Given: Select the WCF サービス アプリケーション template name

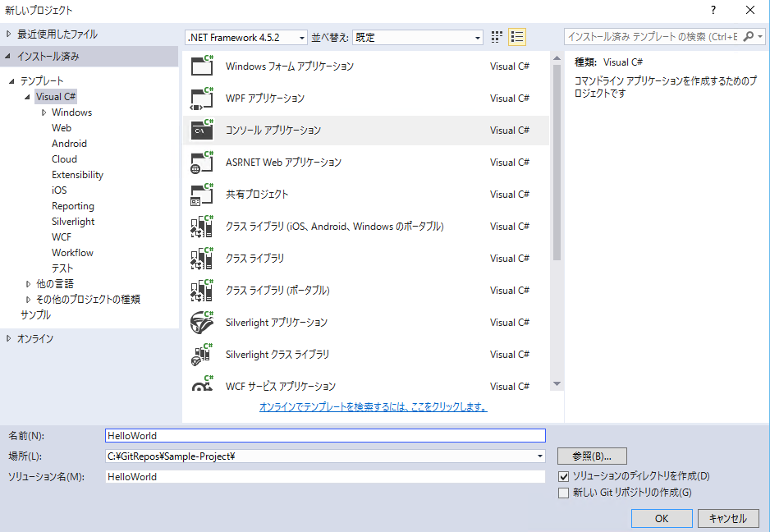Looking at the screenshot, I should tap(281, 387).
